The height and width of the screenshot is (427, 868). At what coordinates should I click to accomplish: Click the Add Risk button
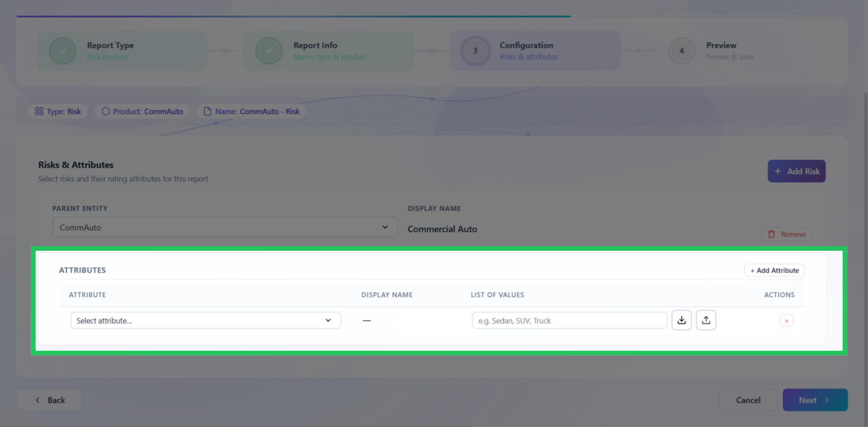click(797, 171)
